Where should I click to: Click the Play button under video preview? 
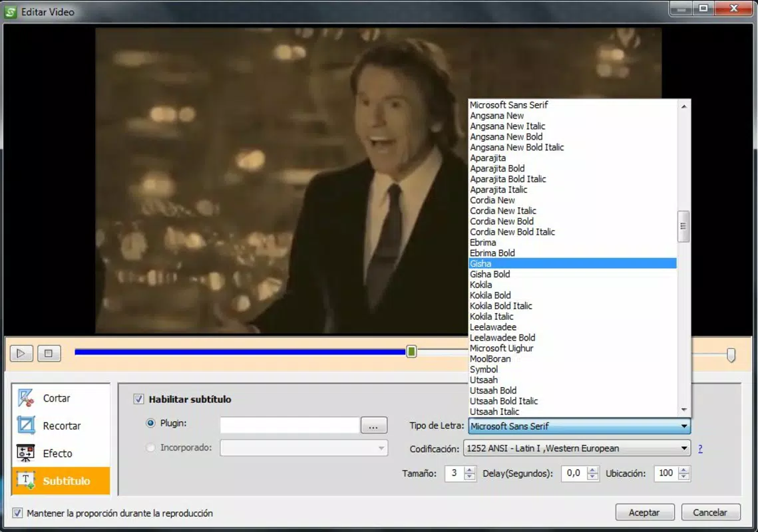(x=21, y=353)
